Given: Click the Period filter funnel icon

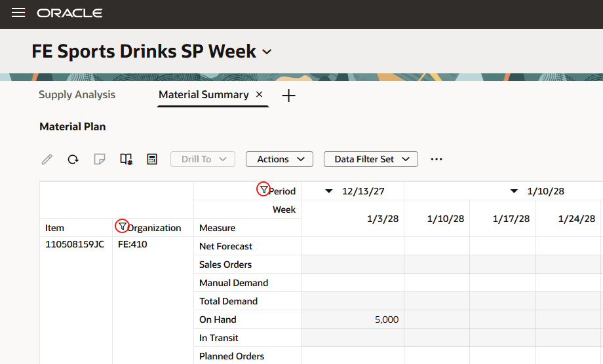Looking at the screenshot, I should tap(263, 189).
